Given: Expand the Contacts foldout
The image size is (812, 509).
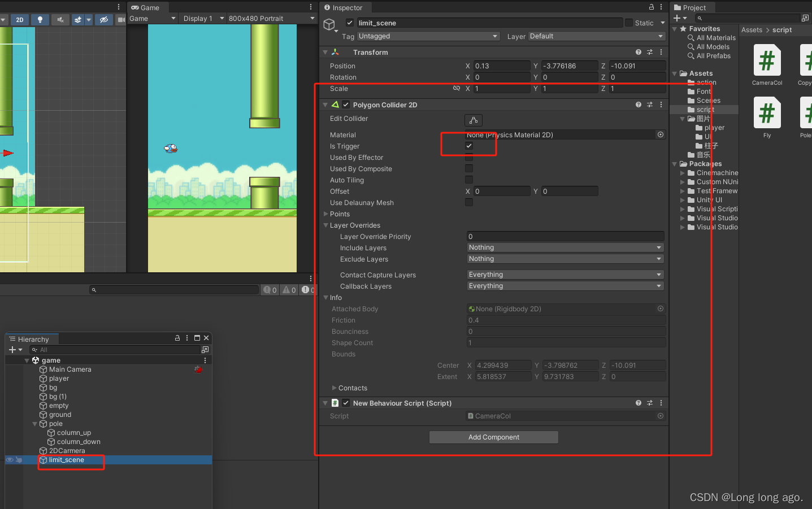Looking at the screenshot, I should coord(335,388).
